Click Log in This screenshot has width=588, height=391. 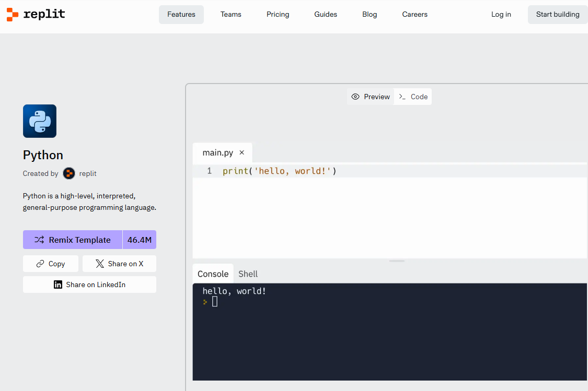(501, 15)
